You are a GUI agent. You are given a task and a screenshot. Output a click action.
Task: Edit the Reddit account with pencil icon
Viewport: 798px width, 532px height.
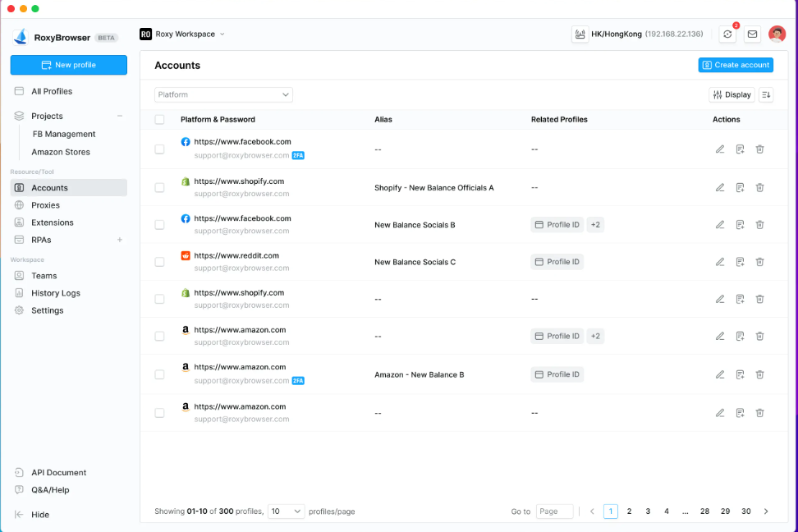coord(720,262)
